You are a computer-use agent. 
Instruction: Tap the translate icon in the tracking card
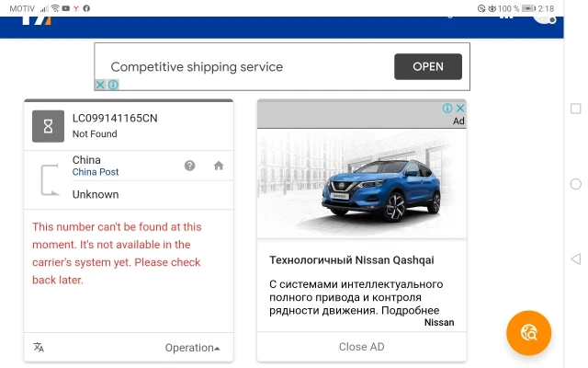point(39,348)
